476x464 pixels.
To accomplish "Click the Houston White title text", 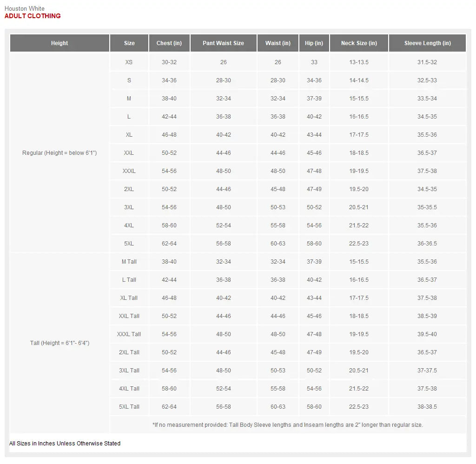I will [x=25, y=8].
